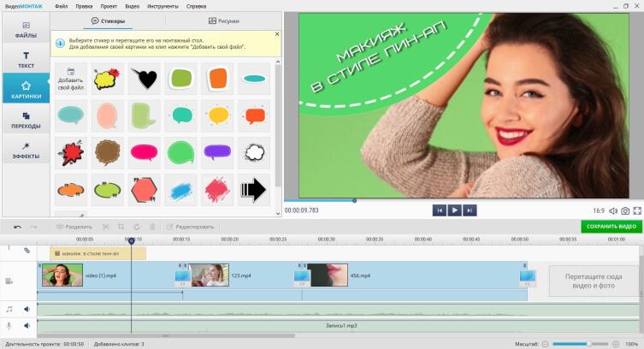644x349 pixels.
Task: Mute the voice recording track speaker
Action: tap(27, 326)
